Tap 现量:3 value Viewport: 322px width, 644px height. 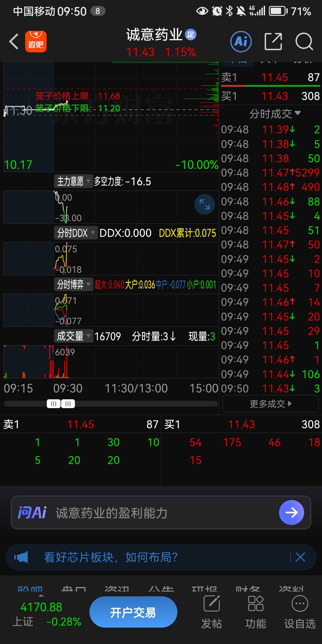[202, 336]
